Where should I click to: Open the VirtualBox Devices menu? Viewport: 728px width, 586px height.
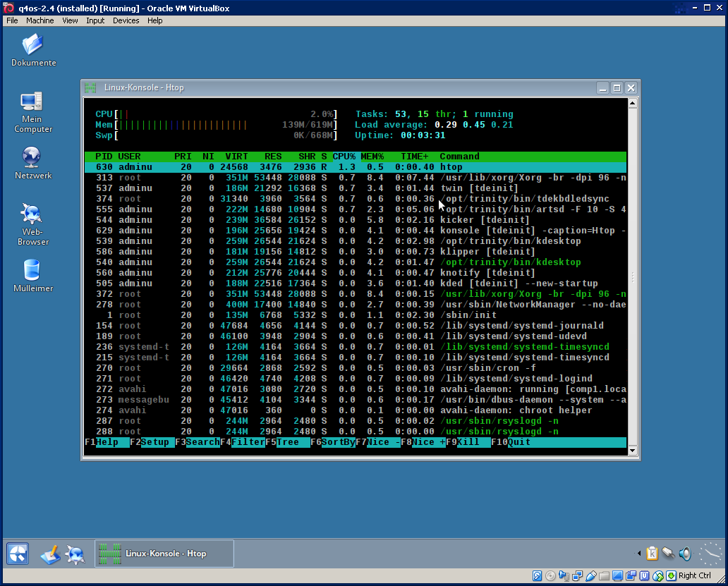click(x=126, y=20)
